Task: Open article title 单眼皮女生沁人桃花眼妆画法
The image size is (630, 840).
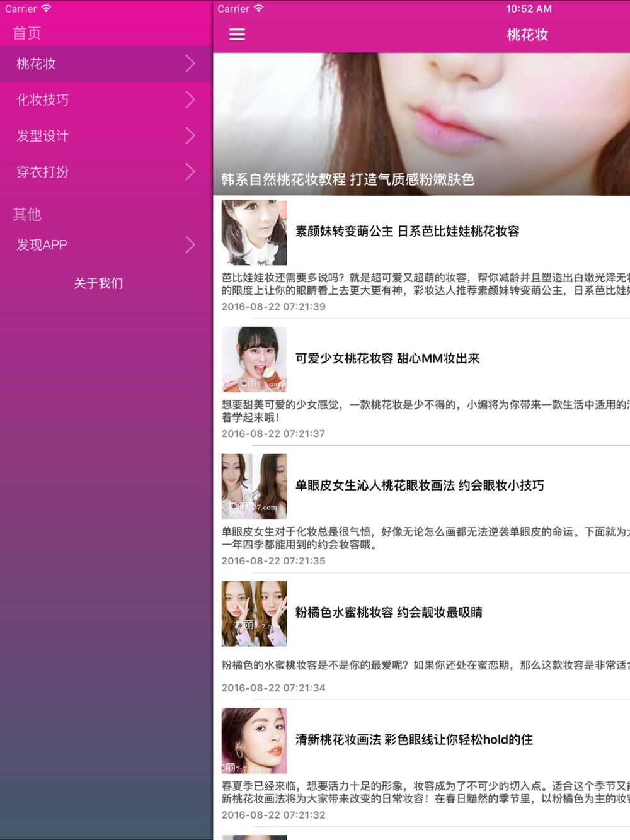Action: [x=420, y=485]
